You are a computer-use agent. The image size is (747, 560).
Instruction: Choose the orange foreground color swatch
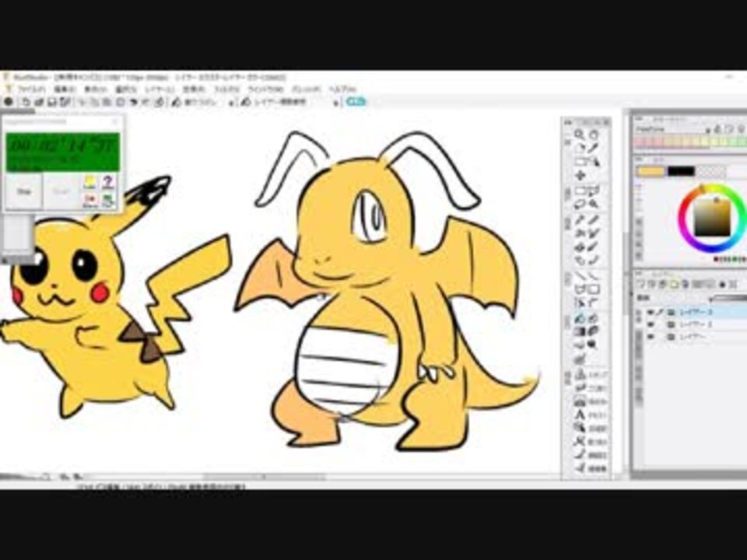tap(651, 171)
